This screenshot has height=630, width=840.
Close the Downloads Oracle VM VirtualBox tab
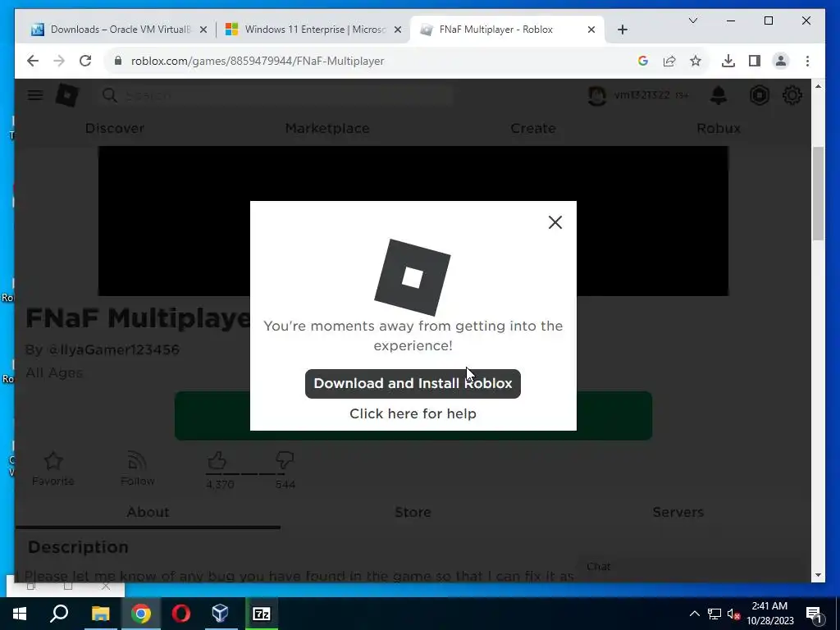(x=203, y=30)
